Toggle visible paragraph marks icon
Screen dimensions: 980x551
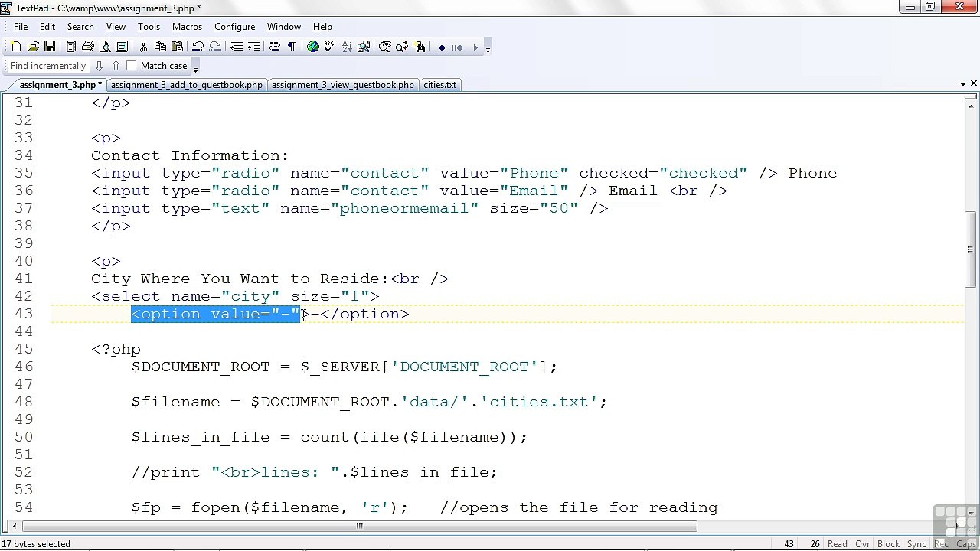[291, 47]
